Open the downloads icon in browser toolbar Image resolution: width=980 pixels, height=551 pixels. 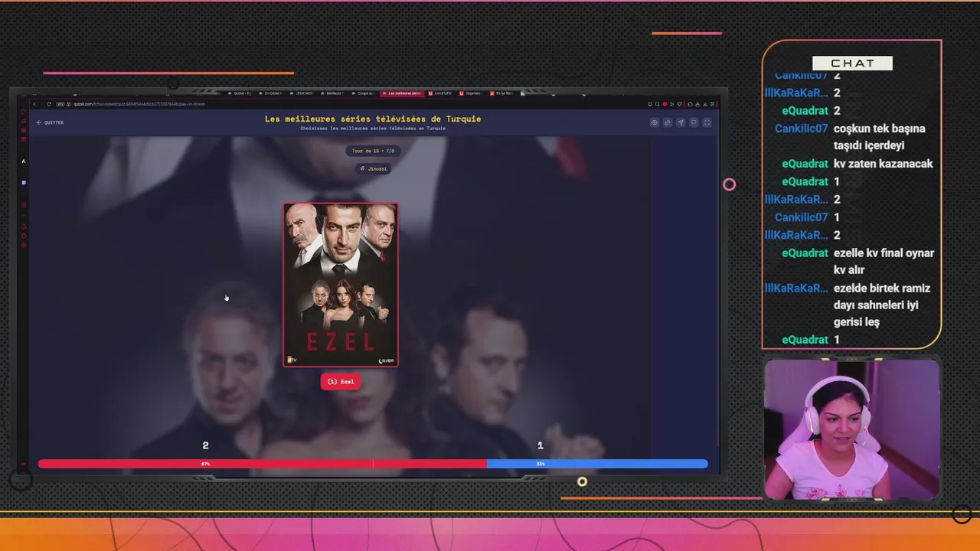[705, 104]
